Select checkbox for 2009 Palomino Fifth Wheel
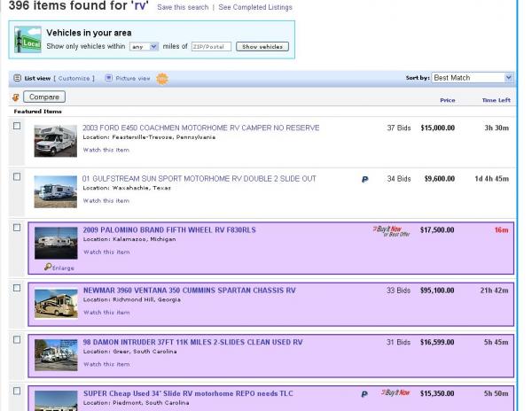 click(x=17, y=228)
